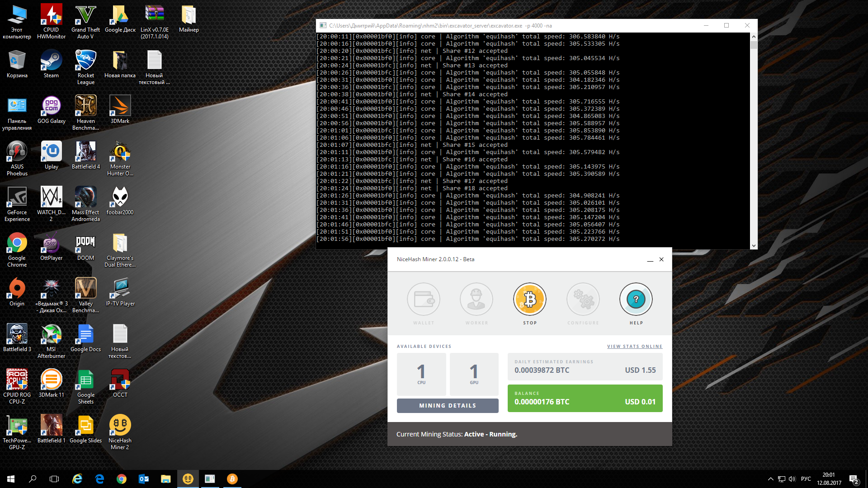Open the Configure gears icon
868x488 pixels.
pos(583,299)
